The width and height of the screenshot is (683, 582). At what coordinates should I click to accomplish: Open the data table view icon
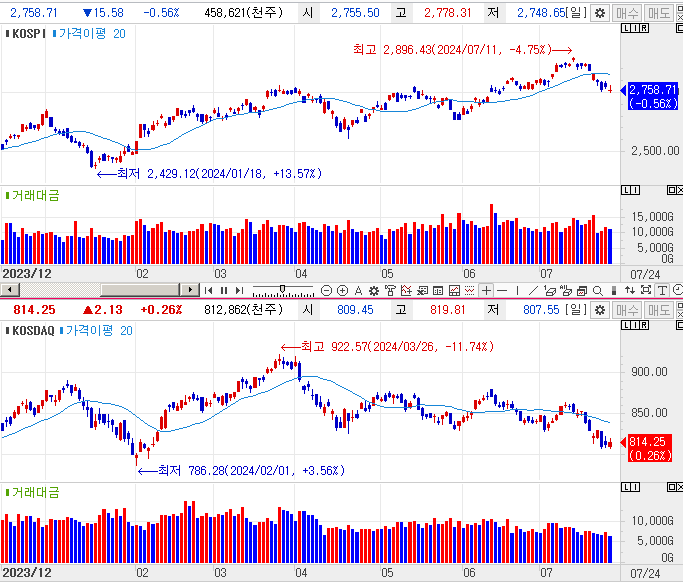coord(438,291)
